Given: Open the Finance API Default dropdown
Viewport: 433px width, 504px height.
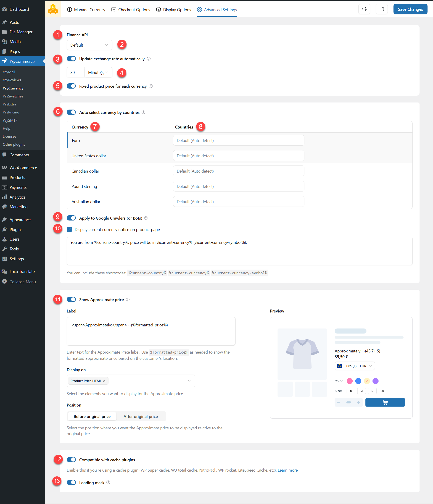Looking at the screenshot, I should click(x=89, y=45).
